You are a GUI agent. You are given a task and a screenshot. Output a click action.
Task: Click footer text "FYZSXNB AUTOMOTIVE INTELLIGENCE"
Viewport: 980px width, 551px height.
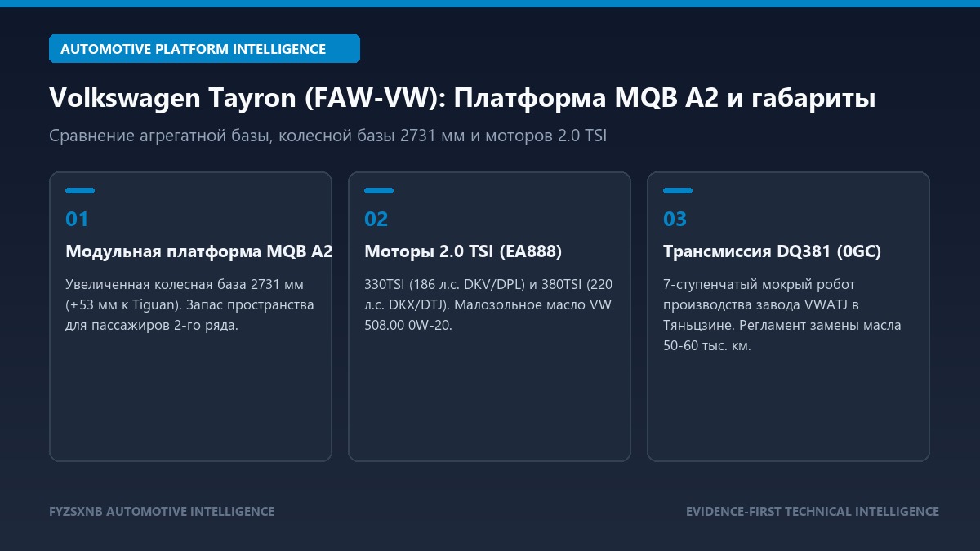pyautogui.click(x=162, y=512)
